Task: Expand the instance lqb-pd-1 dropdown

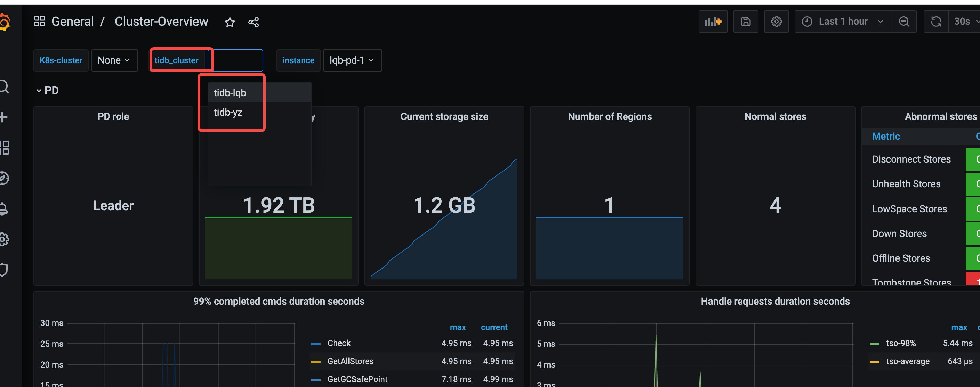Action: point(352,60)
